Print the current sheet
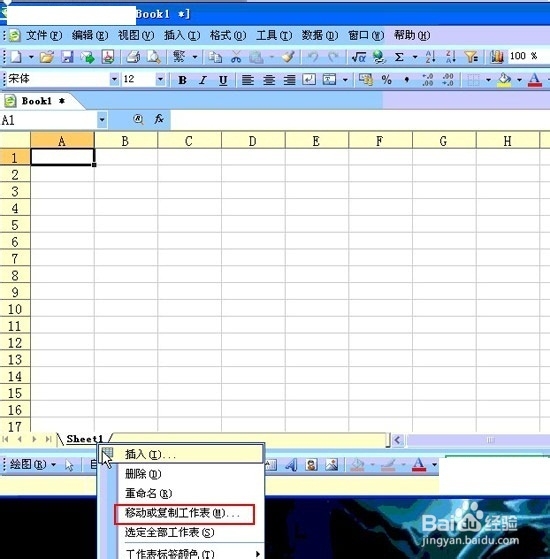The height and width of the screenshot is (559, 550). [133, 57]
